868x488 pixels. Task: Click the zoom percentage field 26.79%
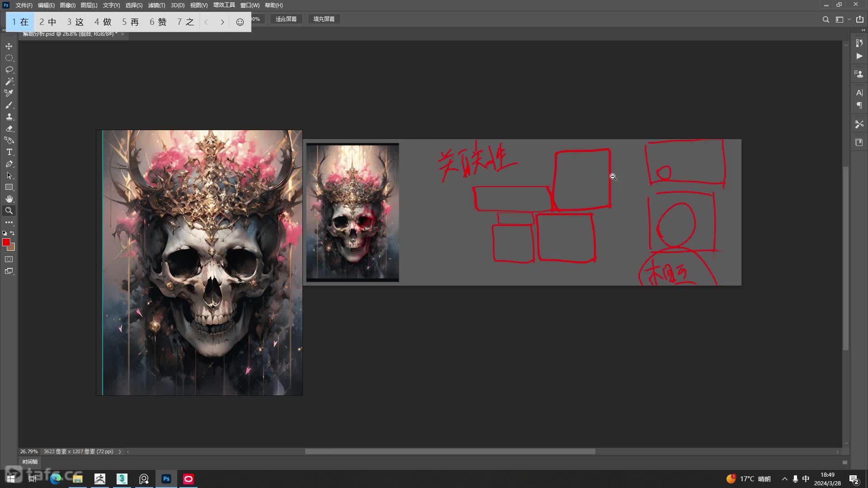pyautogui.click(x=29, y=451)
